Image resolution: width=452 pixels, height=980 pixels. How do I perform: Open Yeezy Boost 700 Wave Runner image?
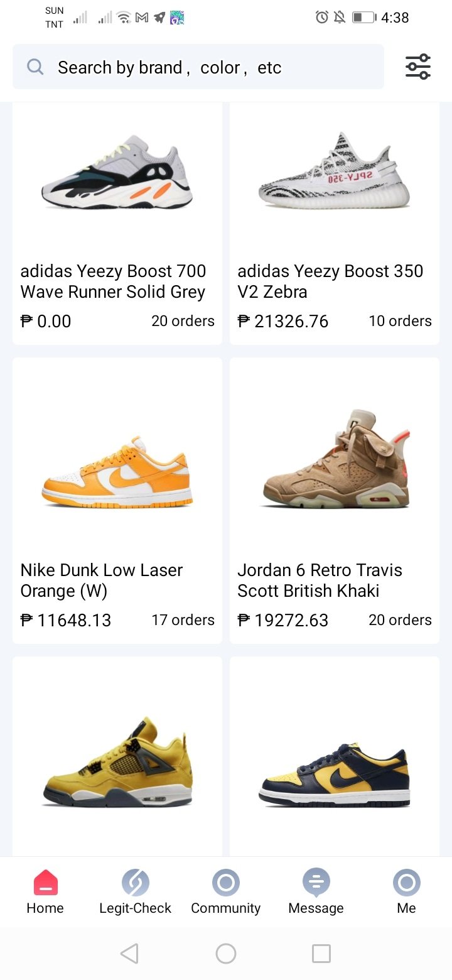coord(117,171)
